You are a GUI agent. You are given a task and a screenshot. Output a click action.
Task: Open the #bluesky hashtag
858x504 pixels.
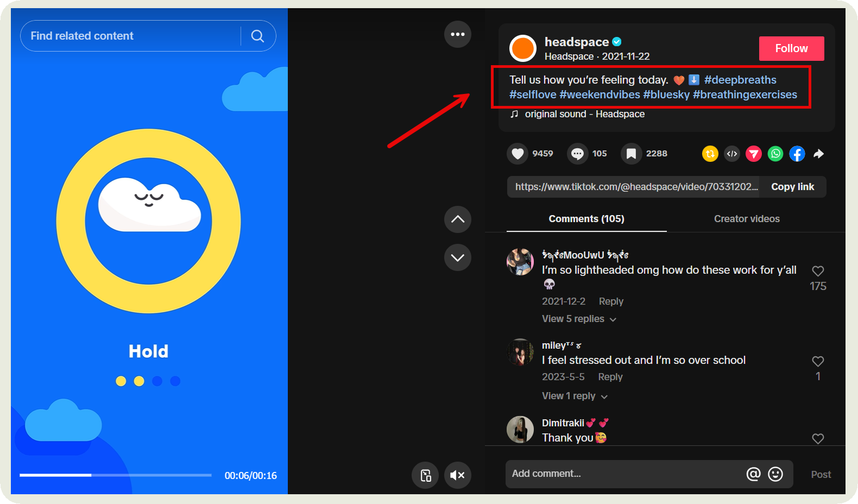coord(666,94)
